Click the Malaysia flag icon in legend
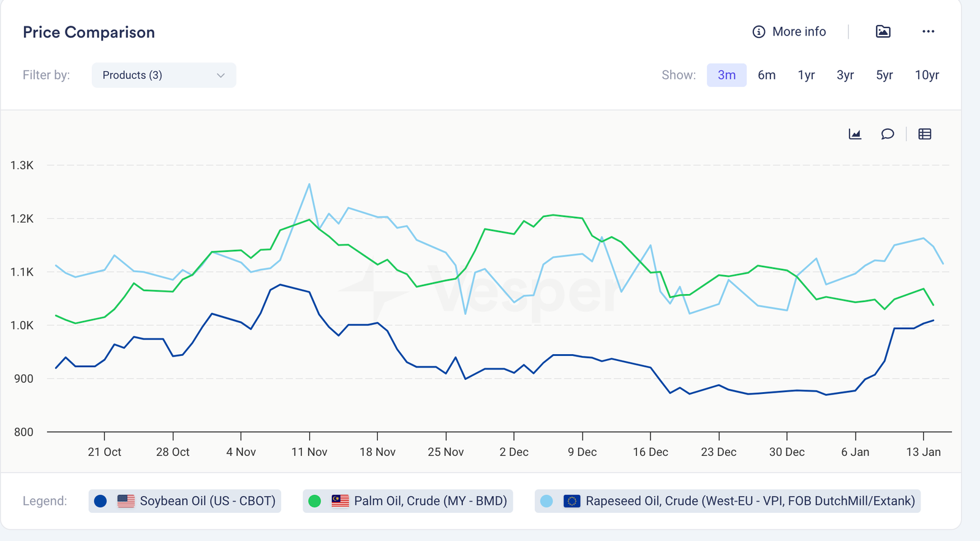This screenshot has height=541, width=980. 340,501
